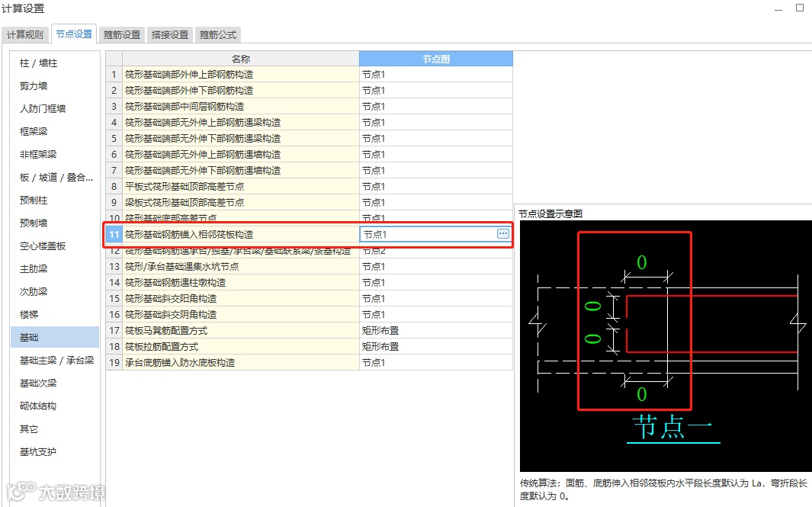Click row number 1 header cell

coord(114,75)
